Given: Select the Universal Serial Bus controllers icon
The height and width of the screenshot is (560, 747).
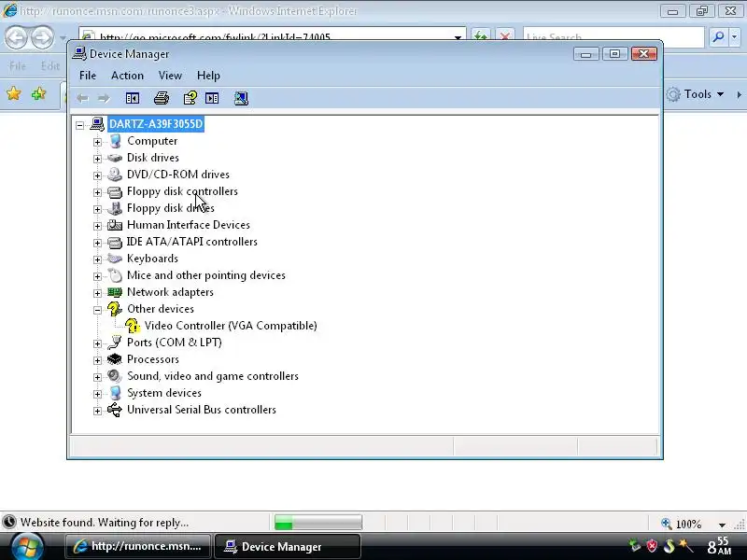Looking at the screenshot, I should (115, 410).
